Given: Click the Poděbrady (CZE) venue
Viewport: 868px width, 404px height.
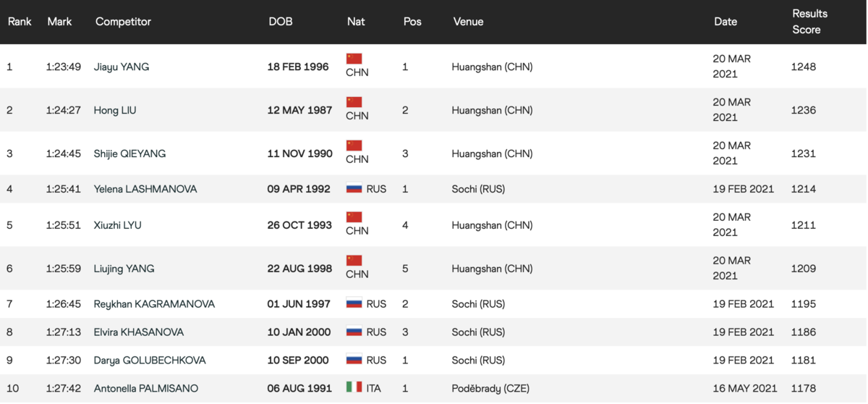Looking at the screenshot, I should [x=490, y=389].
